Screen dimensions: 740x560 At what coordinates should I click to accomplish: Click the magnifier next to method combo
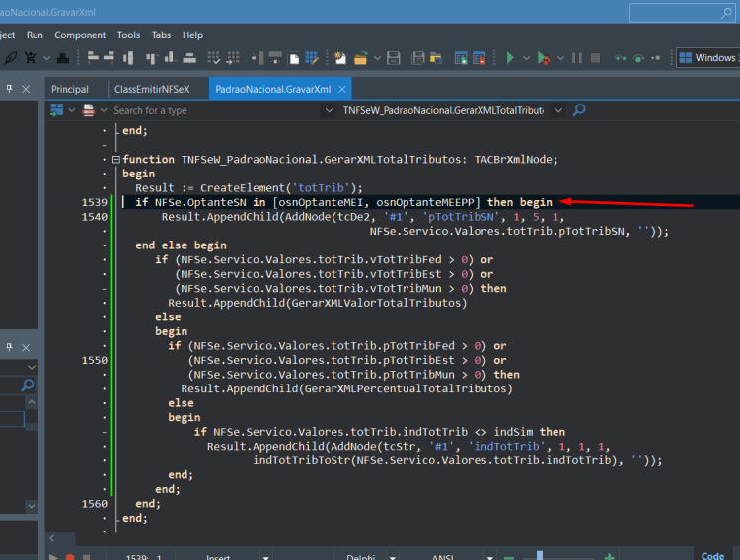click(579, 110)
